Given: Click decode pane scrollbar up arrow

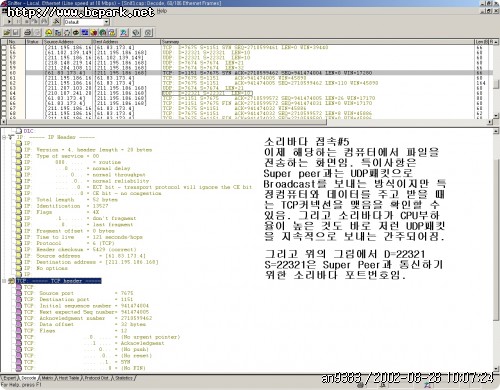Looking at the screenshot, I should tap(496, 131).
